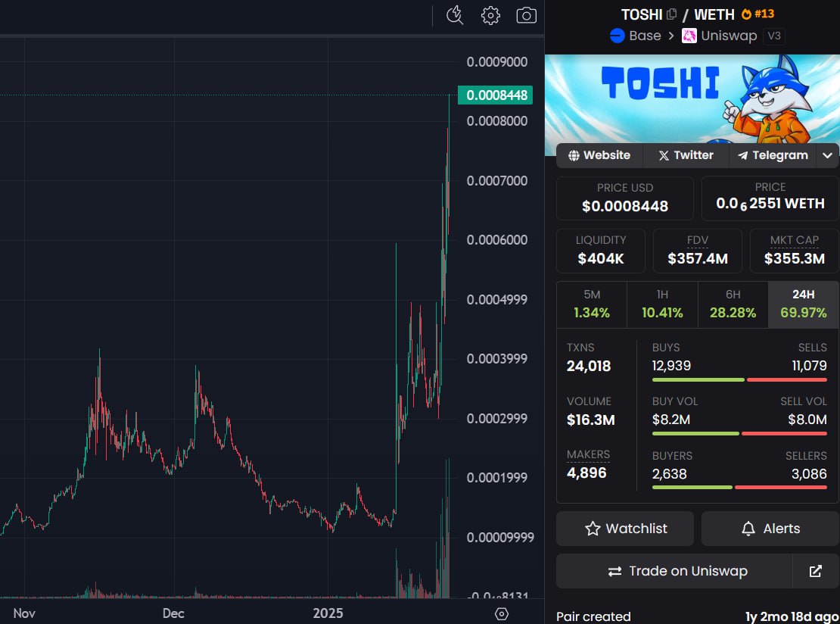The width and height of the screenshot is (840, 624).
Task: Click the Uniswap DEX link
Action: (729, 36)
